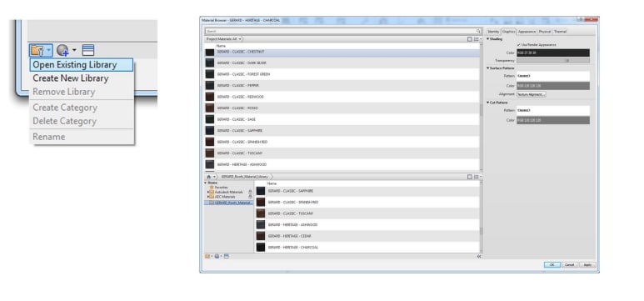Select HERITAGE - CEDAR in library list

[367, 236]
